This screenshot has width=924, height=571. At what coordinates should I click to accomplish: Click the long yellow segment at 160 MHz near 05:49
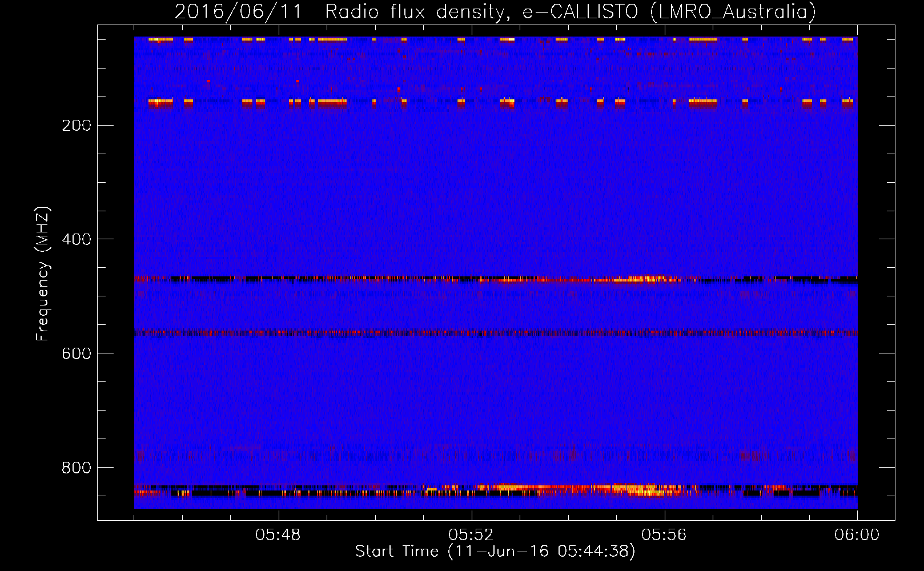[x=332, y=102]
